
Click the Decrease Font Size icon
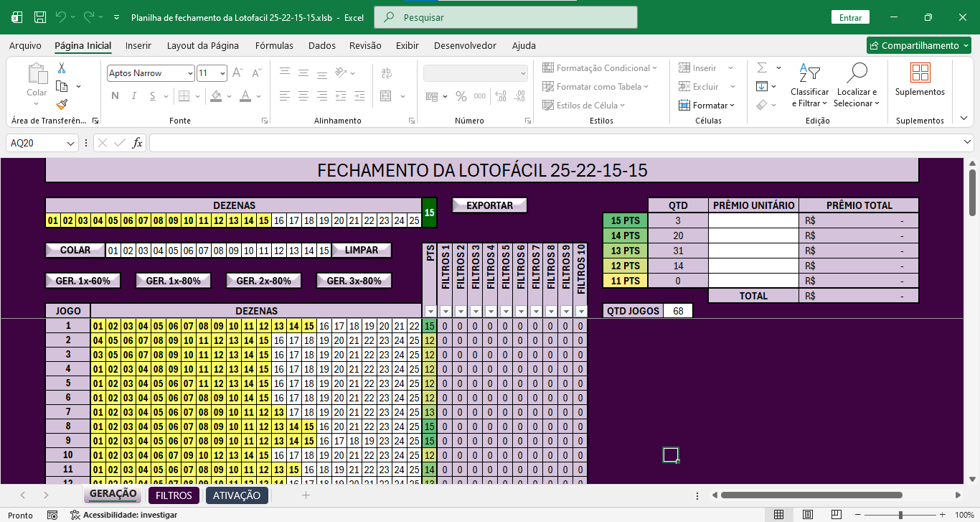(x=256, y=73)
